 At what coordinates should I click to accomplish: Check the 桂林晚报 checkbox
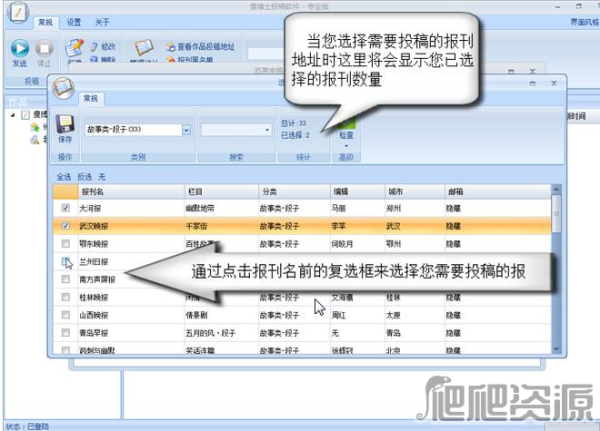[x=65, y=297]
